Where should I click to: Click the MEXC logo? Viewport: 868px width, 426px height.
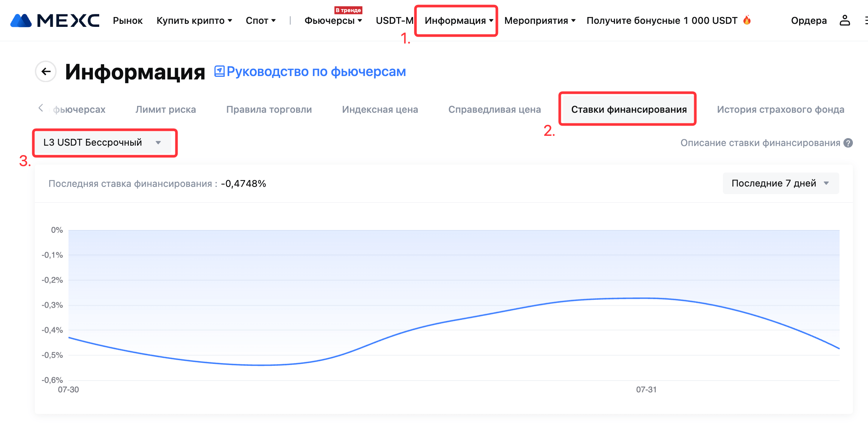(55, 20)
